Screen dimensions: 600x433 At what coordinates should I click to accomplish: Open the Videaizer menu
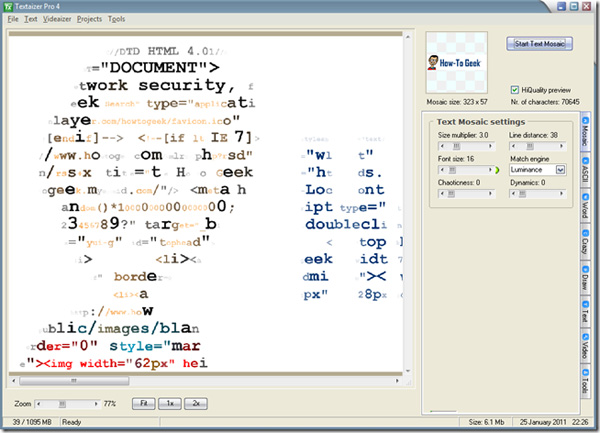57,19
